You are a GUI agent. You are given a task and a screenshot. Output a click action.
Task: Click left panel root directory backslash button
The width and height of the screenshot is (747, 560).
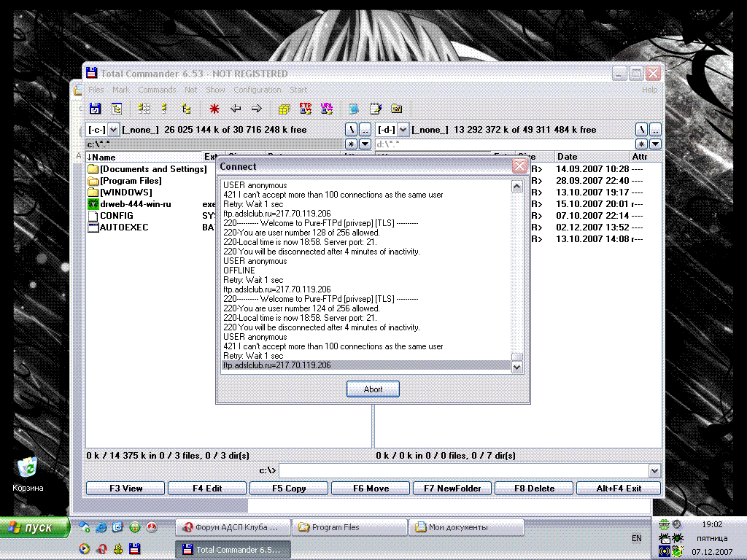[x=351, y=130]
